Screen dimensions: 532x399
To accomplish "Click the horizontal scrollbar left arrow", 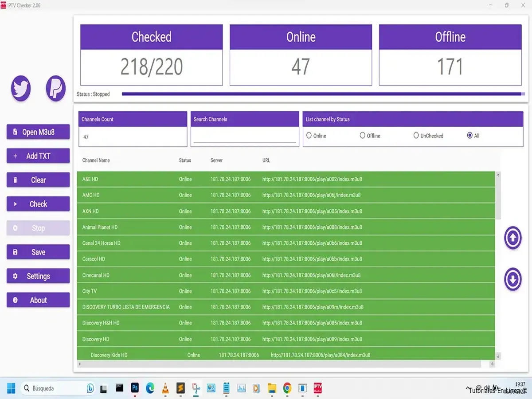I will [80, 364].
